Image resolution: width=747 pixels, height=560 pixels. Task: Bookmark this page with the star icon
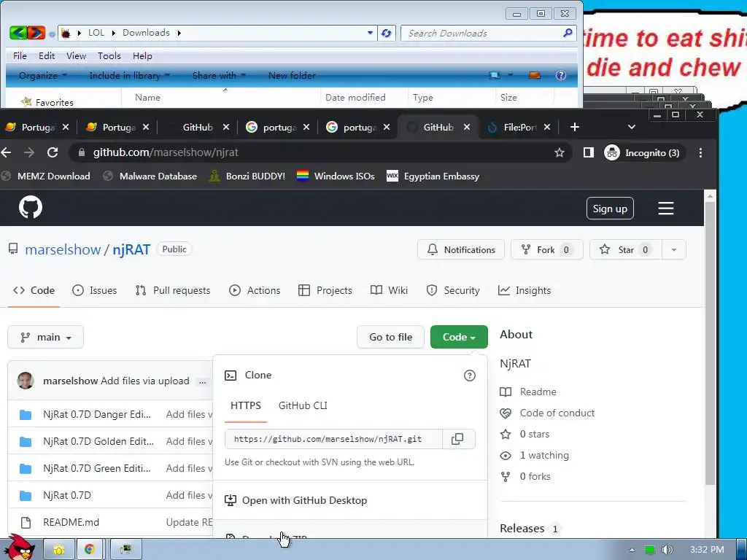[560, 152]
